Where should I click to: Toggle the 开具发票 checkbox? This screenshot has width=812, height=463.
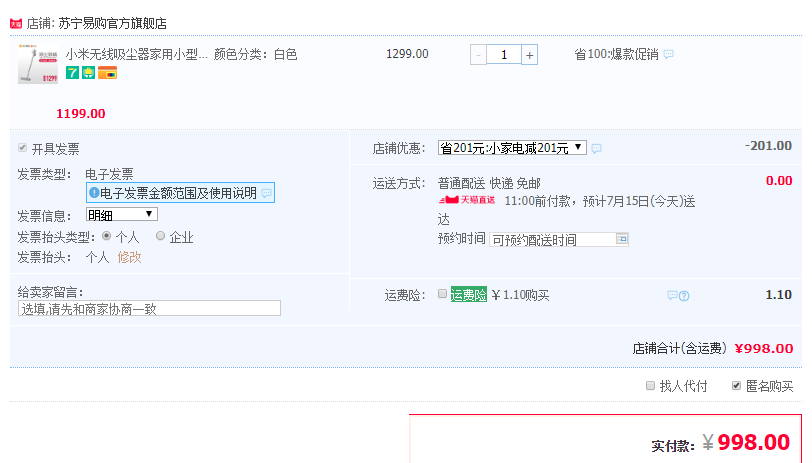point(22,148)
